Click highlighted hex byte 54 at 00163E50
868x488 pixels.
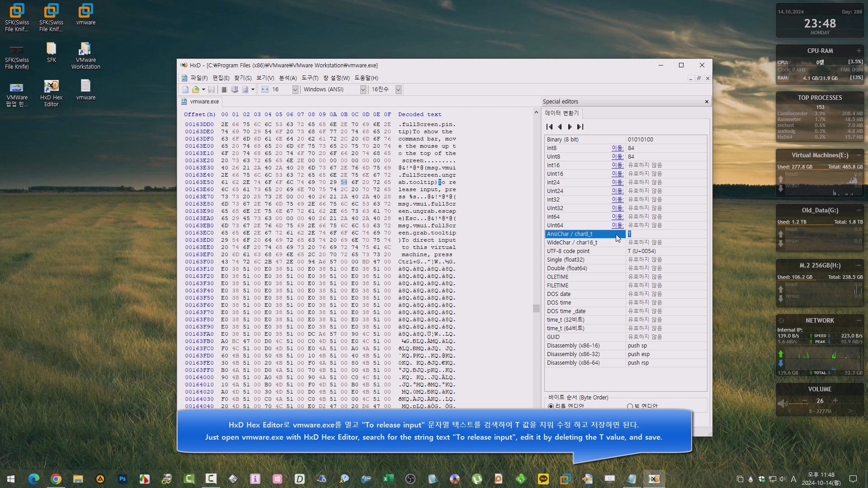click(x=344, y=182)
